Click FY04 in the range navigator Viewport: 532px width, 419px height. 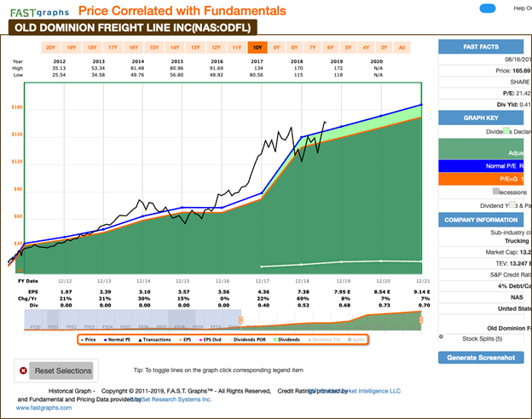107,327
